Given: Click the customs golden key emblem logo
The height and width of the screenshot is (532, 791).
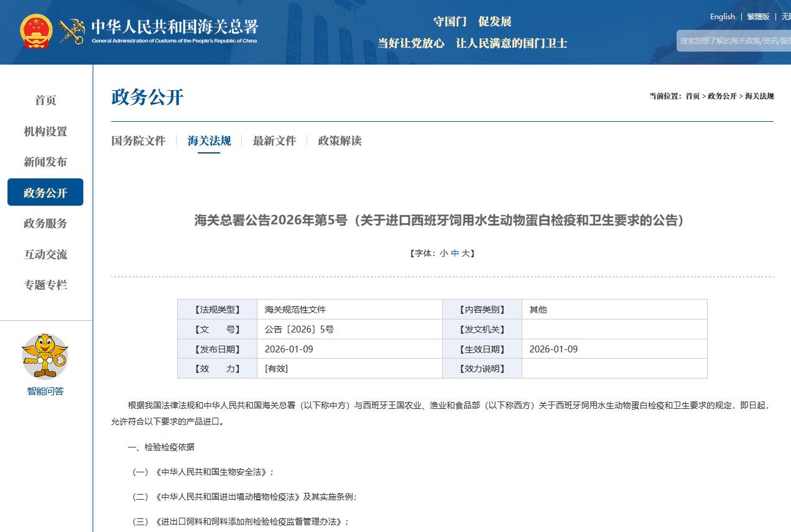Looking at the screenshot, I should coord(72,31).
